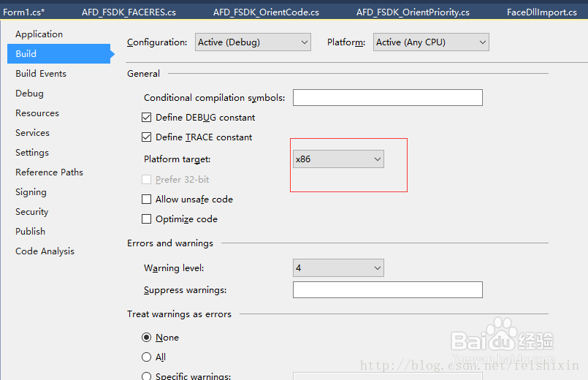Open the Platform target x86 dropdown
588x380 pixels.
click(338, 159)
